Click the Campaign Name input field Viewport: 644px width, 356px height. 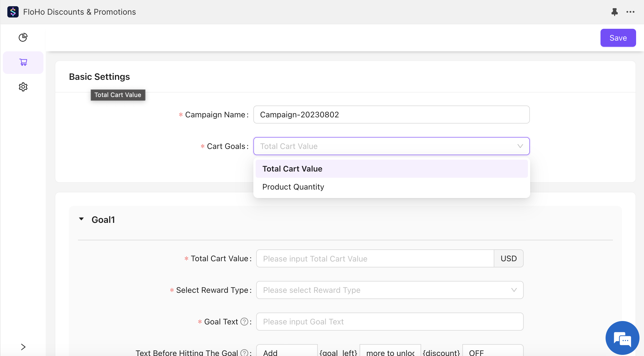pos(391,115)
